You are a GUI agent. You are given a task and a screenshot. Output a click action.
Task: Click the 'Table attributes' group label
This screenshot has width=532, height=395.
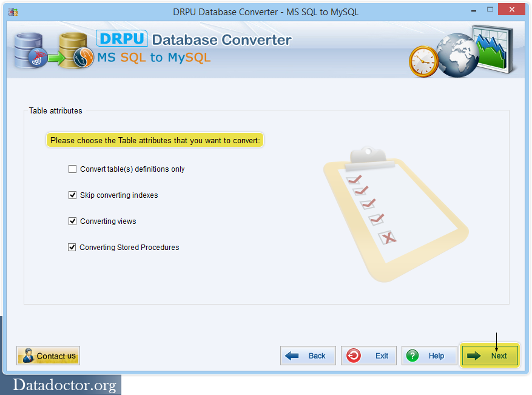pyautogui.click(x=55, y=110)
